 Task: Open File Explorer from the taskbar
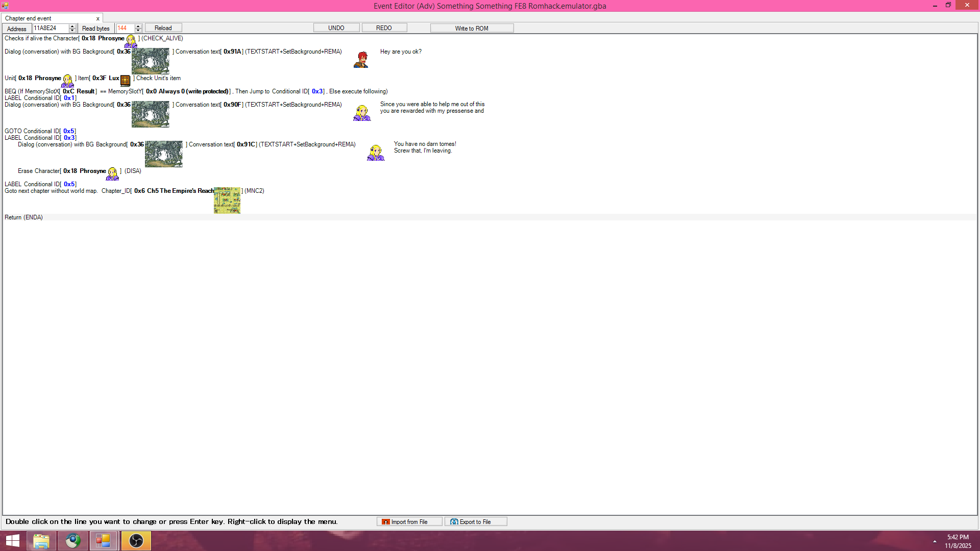click(41, 540)
